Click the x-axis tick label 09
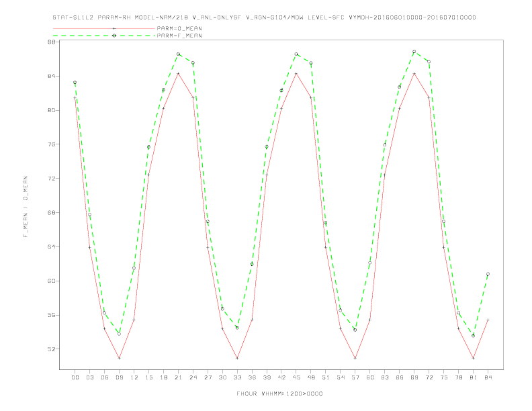Viewport: 532px width, 411px height. pos(119,377)
